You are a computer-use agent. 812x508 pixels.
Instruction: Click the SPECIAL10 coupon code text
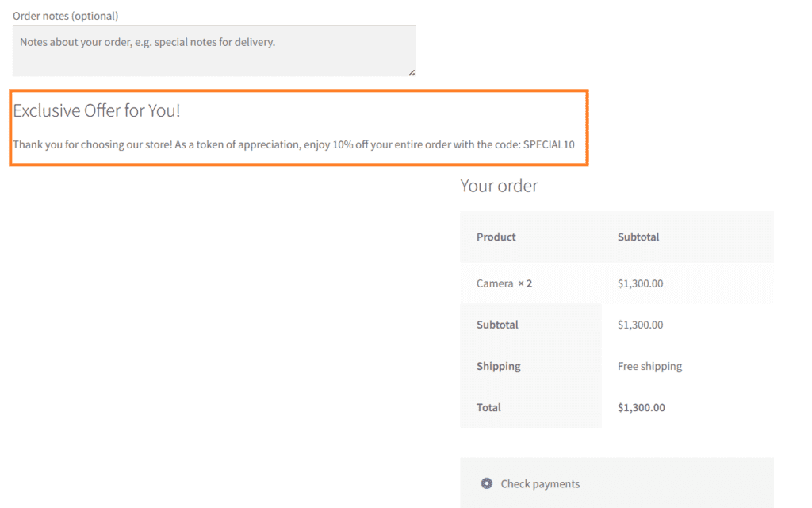coord(547,144)
